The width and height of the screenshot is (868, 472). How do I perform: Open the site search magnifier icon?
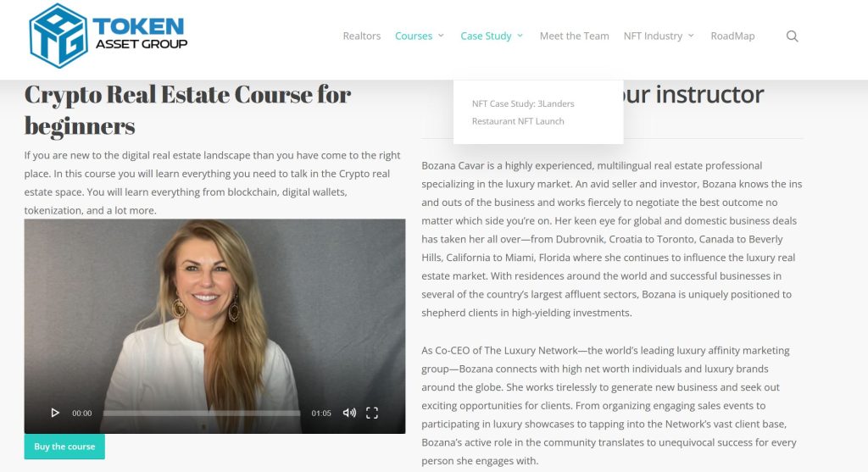793,36
